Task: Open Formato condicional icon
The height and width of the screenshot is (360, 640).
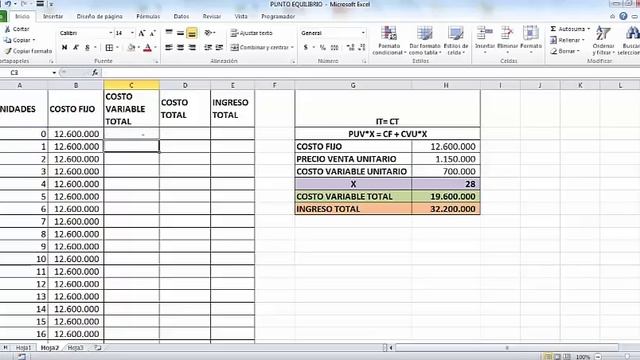Action: point(389,33)
